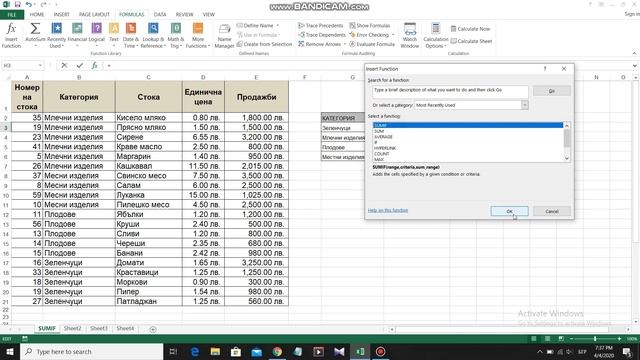Viewport: 640px width, 360px height.
Task: Select SUMIF in the function list
Action: pos(468,125)
